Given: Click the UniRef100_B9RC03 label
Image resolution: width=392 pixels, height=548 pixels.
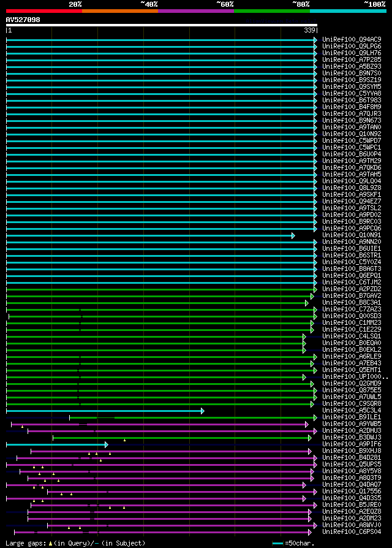Looking at the screenshot, I should 352,221.
